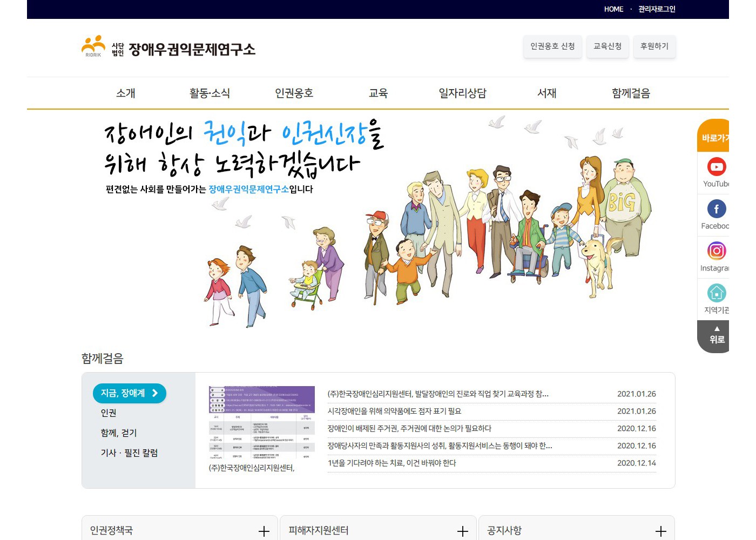Screen dimensions: 756x540
Task: Open the Instagram icon link
Action: [x=716, y=251]
